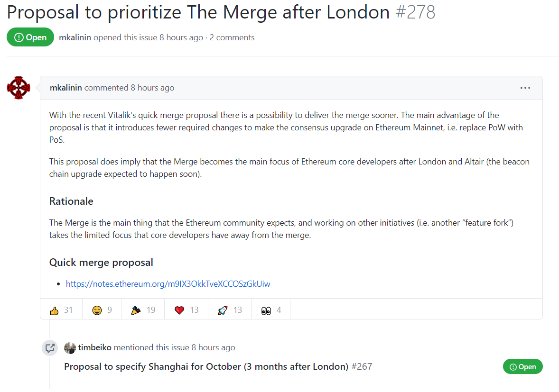Click the comment's '8 hours ago' timestamp
Image resolution: width=559 pixels, height=392 pixels.
click(x=152, y=88)
